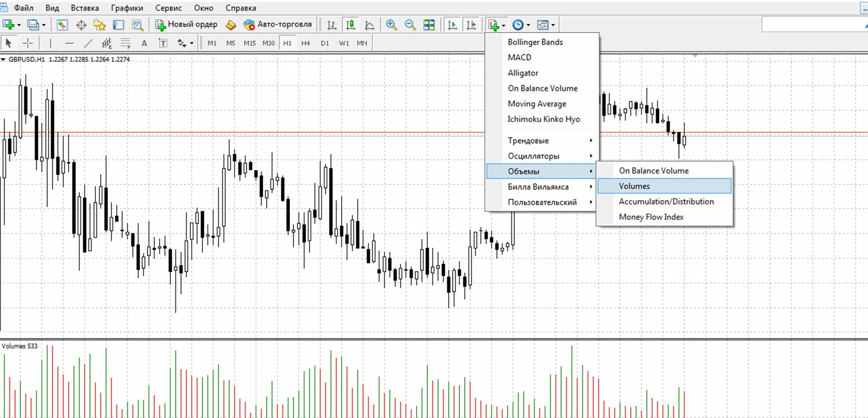Select the text label A tool

click(x=144, y=43)
